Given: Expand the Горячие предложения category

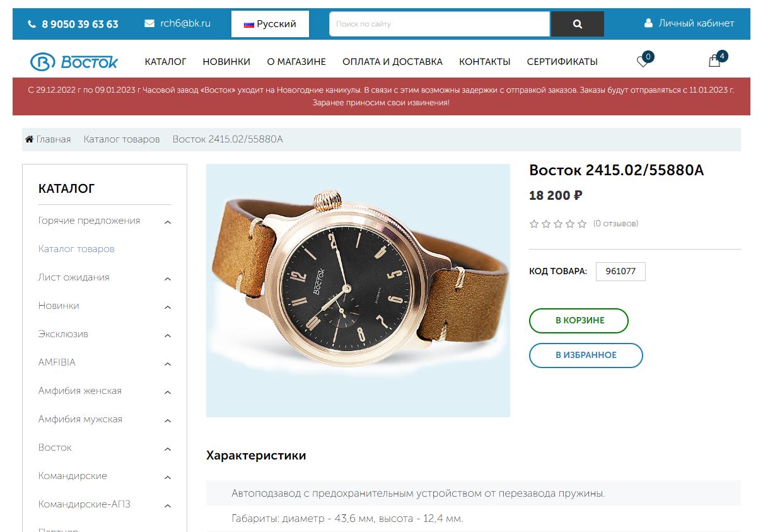Looking at the screenshot, I should click(x=168, y=222).
